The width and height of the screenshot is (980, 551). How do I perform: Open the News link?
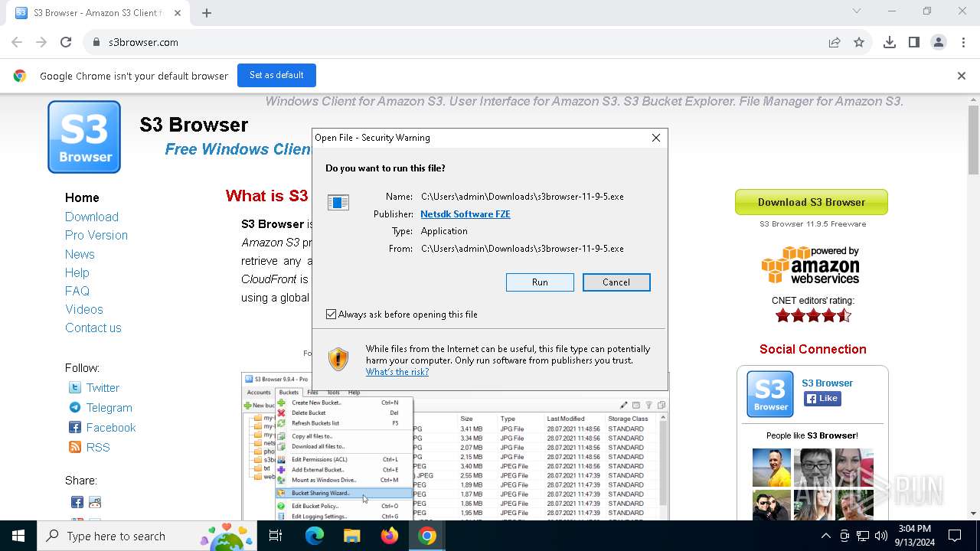coord(80,254)
